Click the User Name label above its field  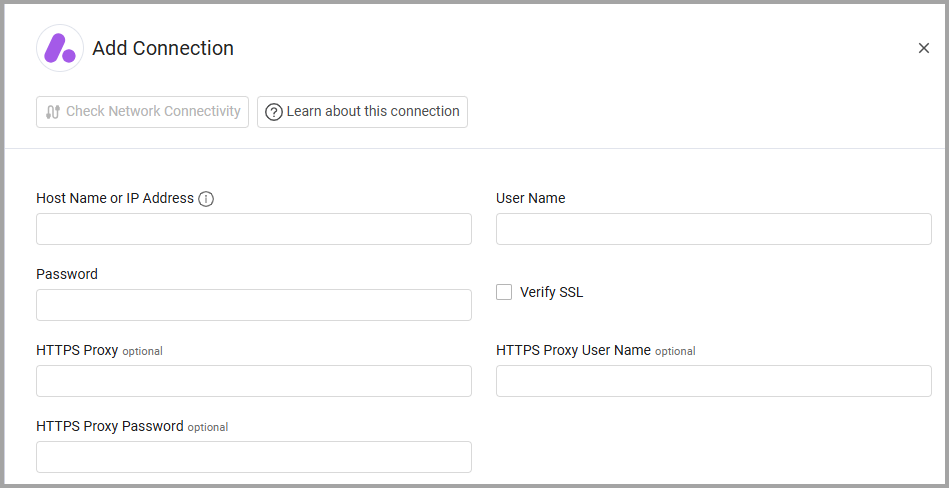[530, 198]
